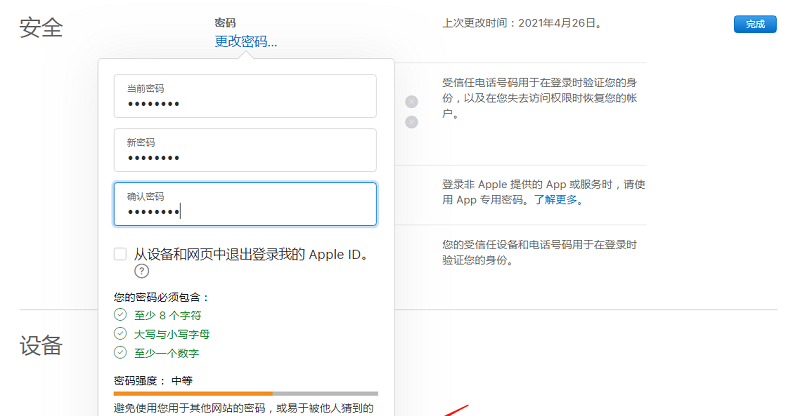
Task: Click the orange password strength bar
Action: pyautogui.click(x=192, y=393)
